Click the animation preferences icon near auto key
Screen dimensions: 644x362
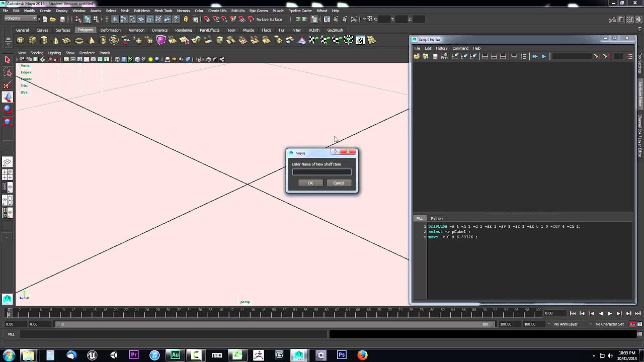pyautogui.click(x=640, y=324)
